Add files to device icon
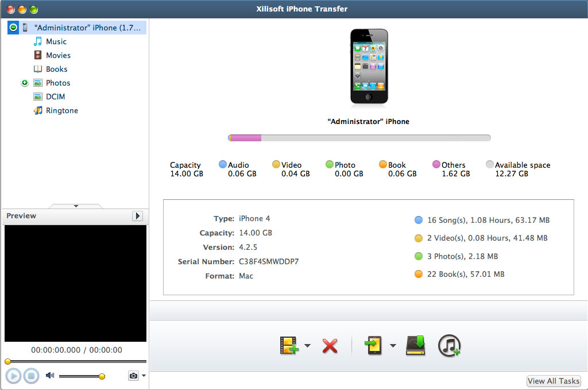 click(289, 345)
